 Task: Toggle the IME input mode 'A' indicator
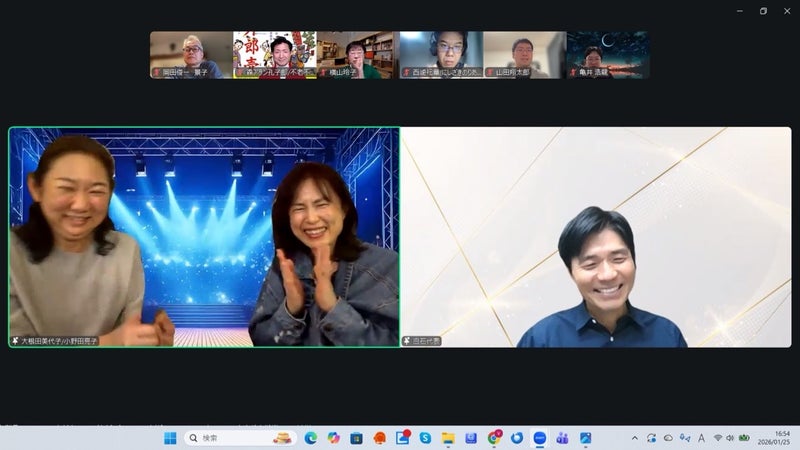[701, 438]
